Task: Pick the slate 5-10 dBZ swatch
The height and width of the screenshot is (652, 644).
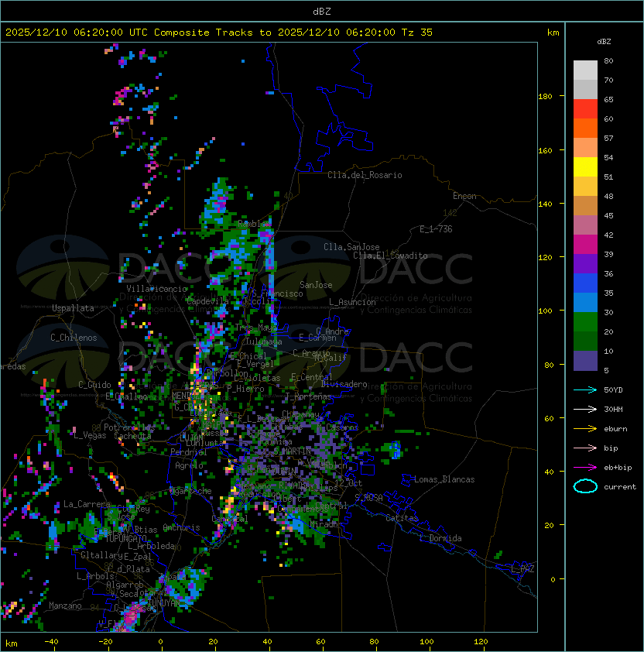Action: (x=585, y=361)
